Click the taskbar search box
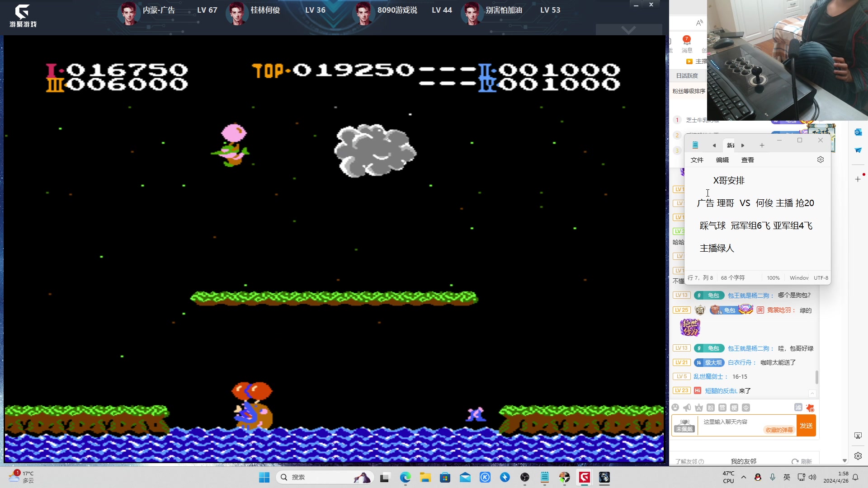Viewport: 868px width, 488px height. pyautogui.click(x=325, y=477)
